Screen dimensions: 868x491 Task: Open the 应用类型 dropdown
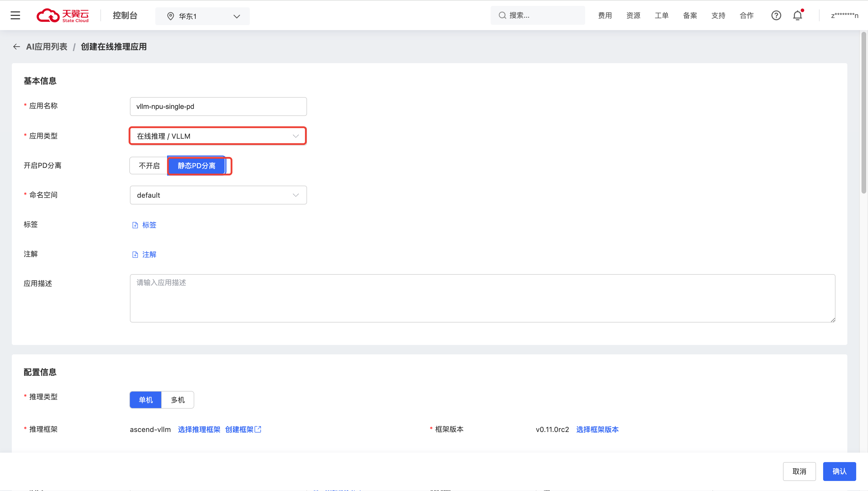pyautogui.click(x=218, y=136)
